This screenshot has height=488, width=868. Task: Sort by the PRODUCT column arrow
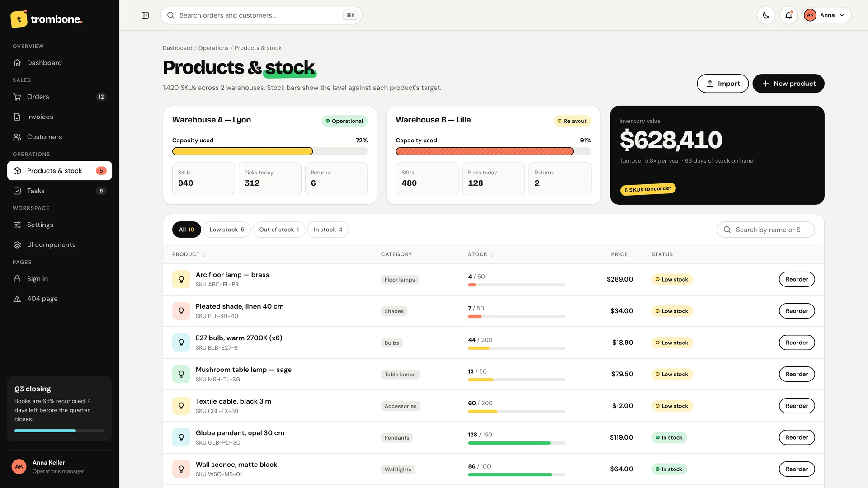[204, 255]
